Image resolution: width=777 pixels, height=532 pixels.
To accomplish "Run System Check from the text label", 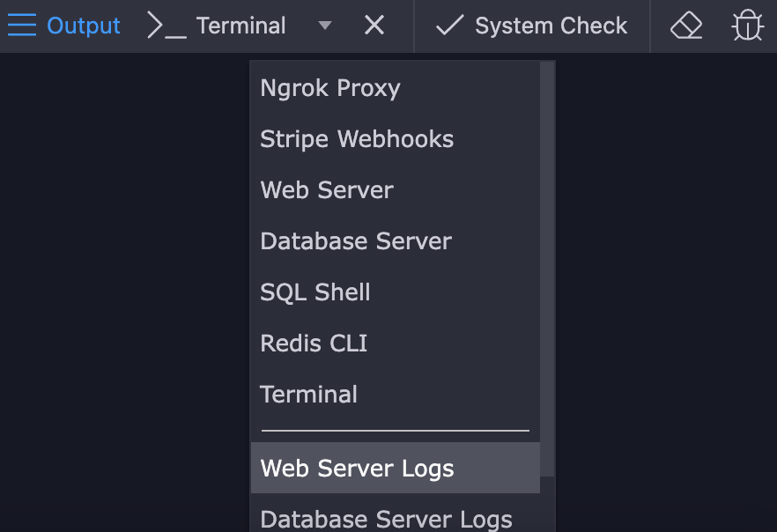I will tap(551, 26).
